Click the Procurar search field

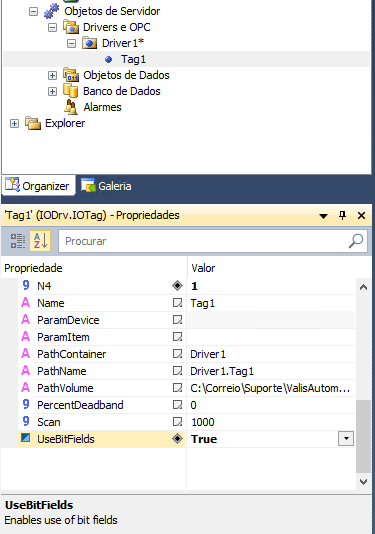click(x=204, y=241)
